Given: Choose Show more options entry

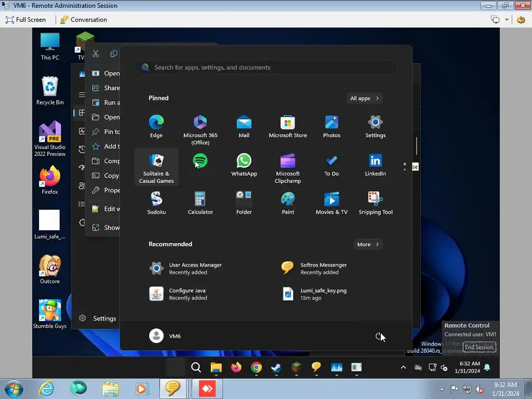Looking at the screenshot, I should click(105, 228).
